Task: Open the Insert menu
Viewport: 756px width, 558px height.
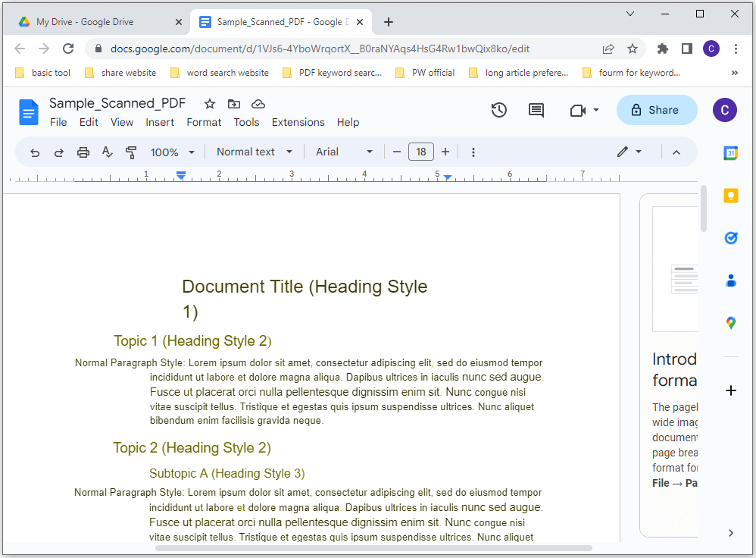Action: click(x=160, y=123)
